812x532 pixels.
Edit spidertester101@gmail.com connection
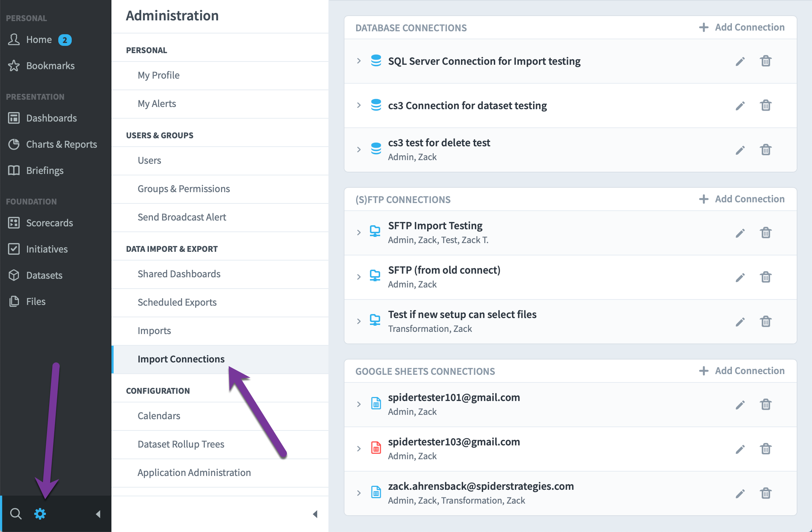tap(740, 405)
